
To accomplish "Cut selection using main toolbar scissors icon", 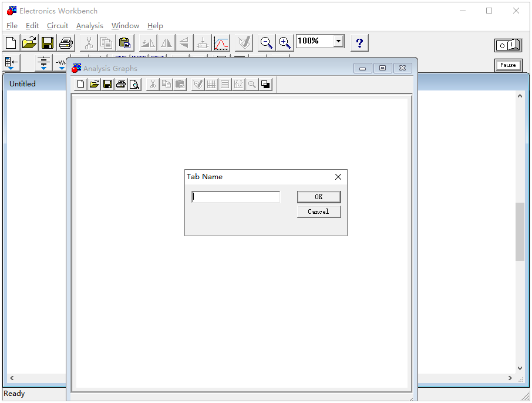I will click(x=89, y=43).
